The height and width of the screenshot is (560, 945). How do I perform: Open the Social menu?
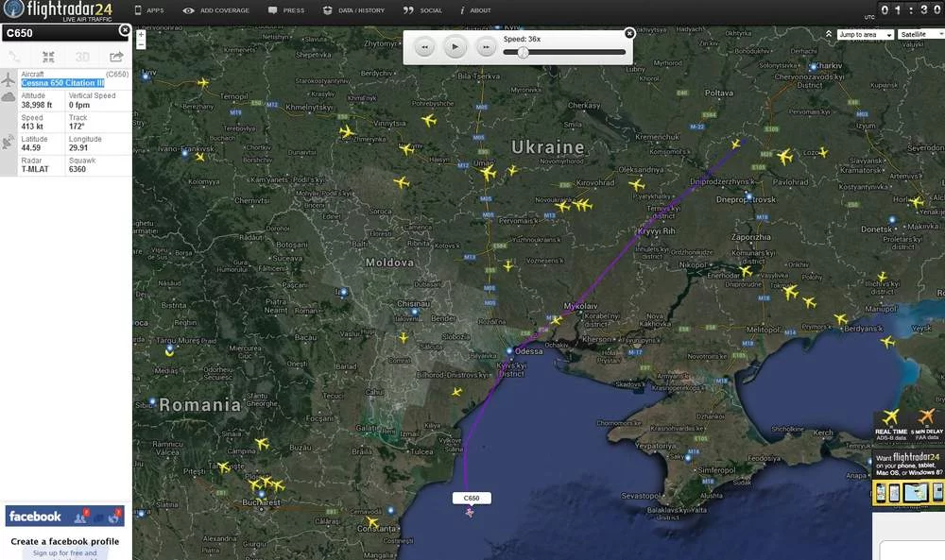(422, 10)
